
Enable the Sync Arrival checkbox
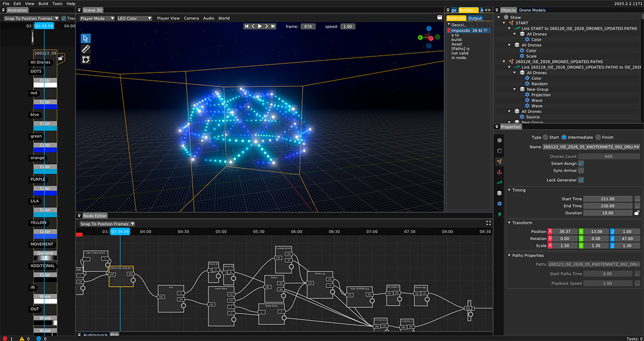tap(581, 171)
